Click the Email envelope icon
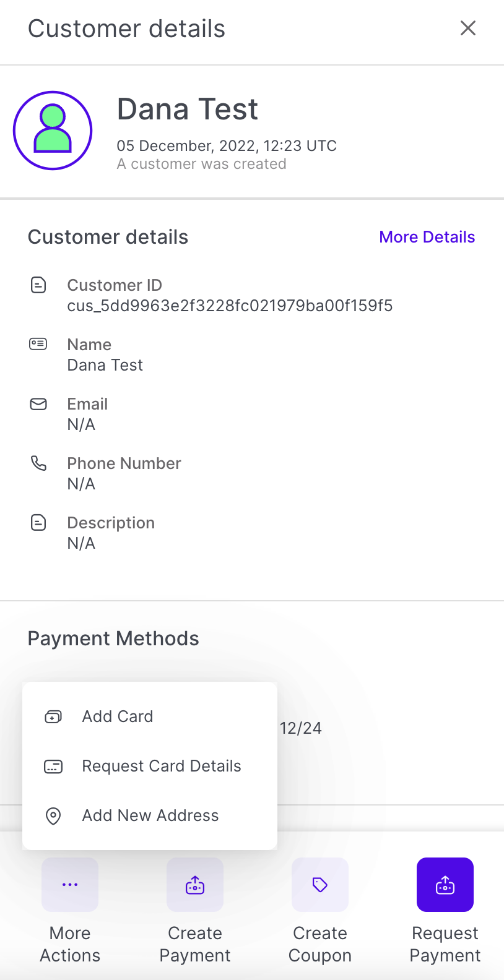Screen dimensions: 504x980 (x=38, y=404)
